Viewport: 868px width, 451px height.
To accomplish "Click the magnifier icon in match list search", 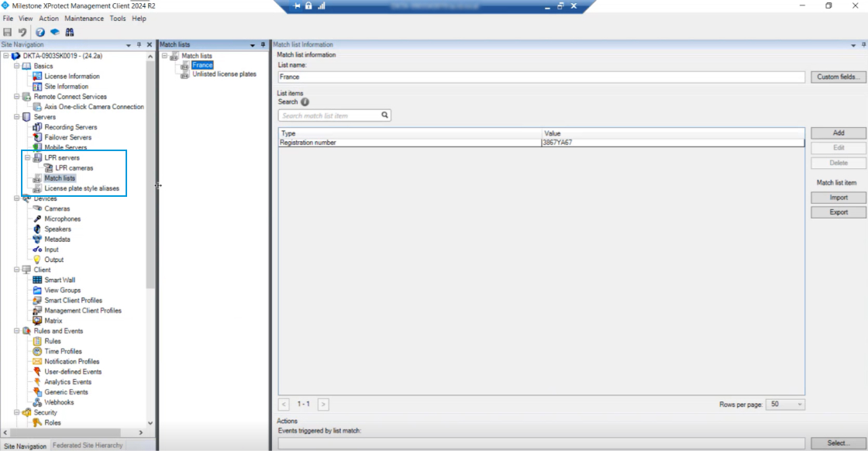I will (x=384, y=115).
